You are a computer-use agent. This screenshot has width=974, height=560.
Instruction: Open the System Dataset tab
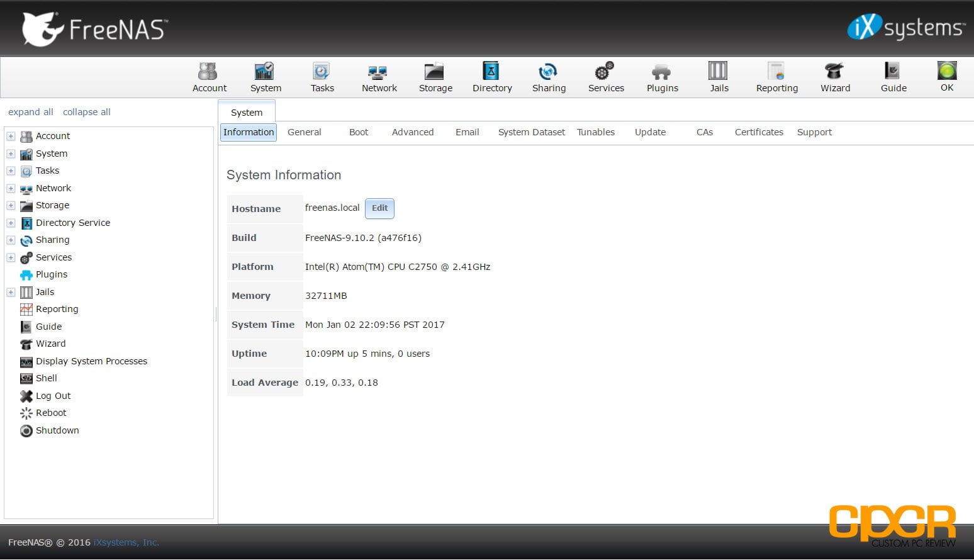pos(532,132)
